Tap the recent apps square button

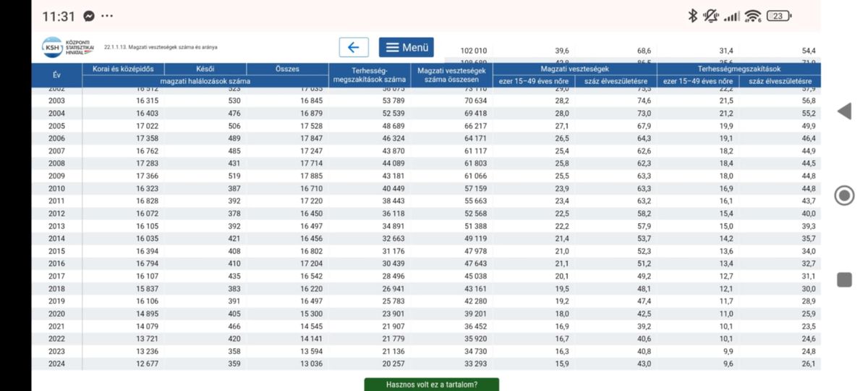843,279
